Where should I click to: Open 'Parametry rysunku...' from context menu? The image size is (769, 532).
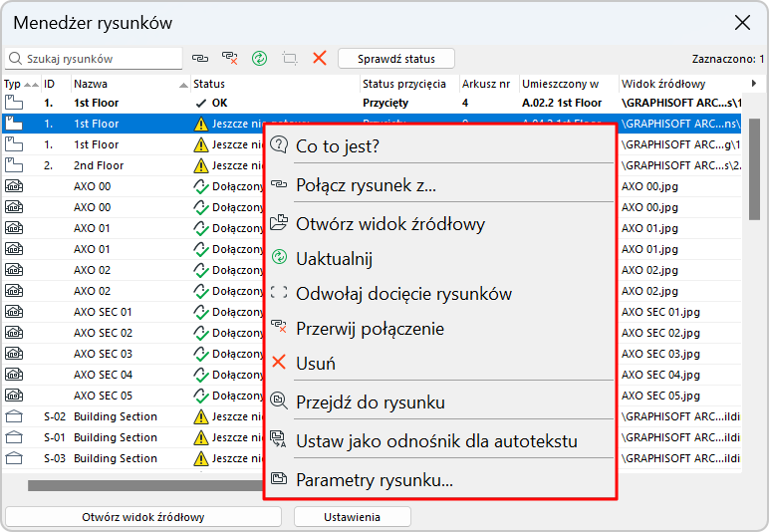pos(440,479)
